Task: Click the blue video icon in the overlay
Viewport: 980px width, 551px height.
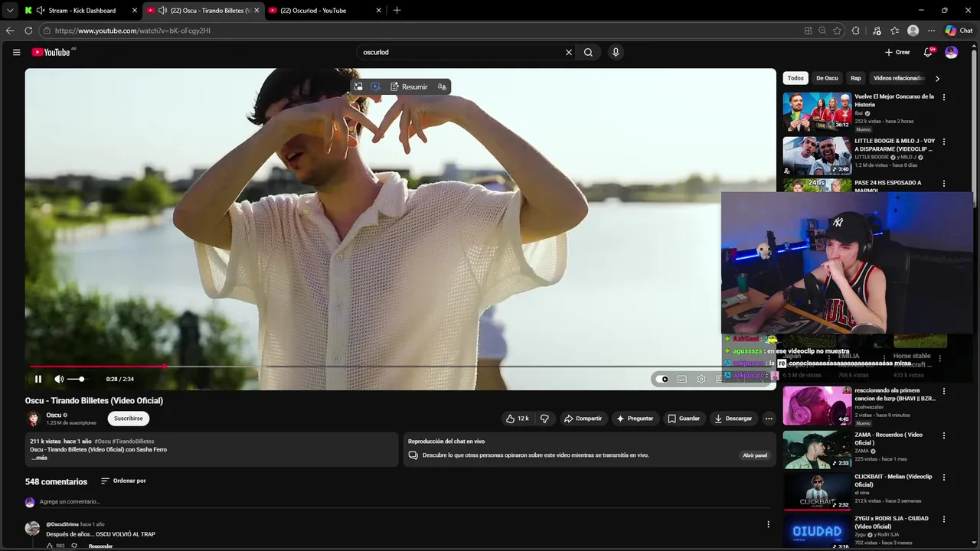Action: (375, 86)
